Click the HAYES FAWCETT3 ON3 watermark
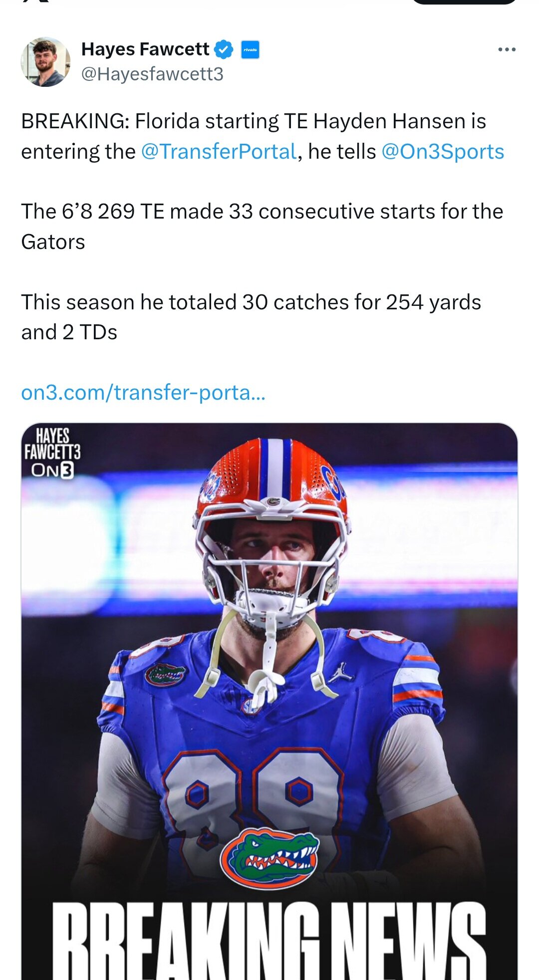539x980 pixels. tap(52, 453)
